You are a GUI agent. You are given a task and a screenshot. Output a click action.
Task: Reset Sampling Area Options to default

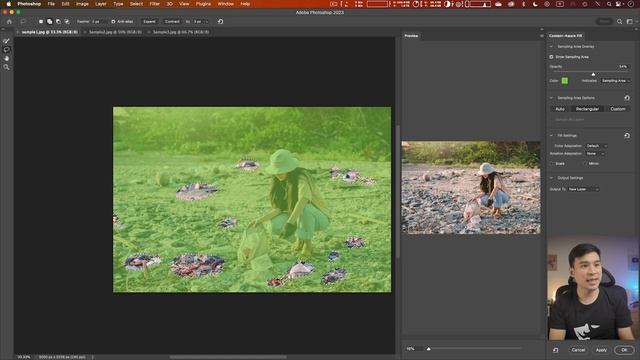(x=627, y=98)
